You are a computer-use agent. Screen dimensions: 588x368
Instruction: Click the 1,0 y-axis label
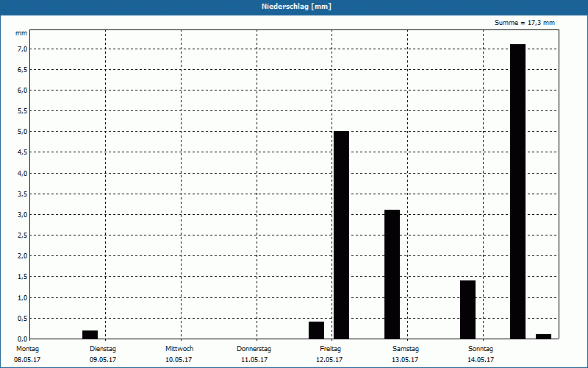[x=23, y=297]
